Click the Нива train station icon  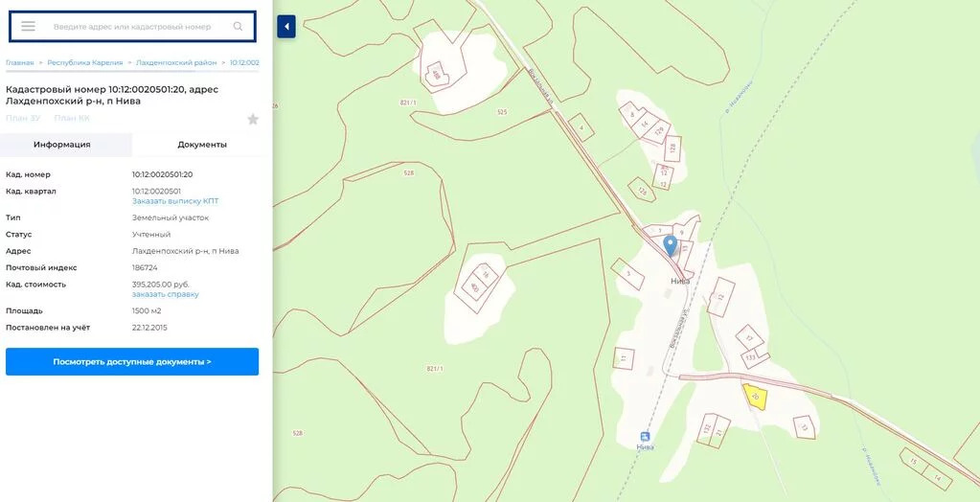(x=645, y=436)
